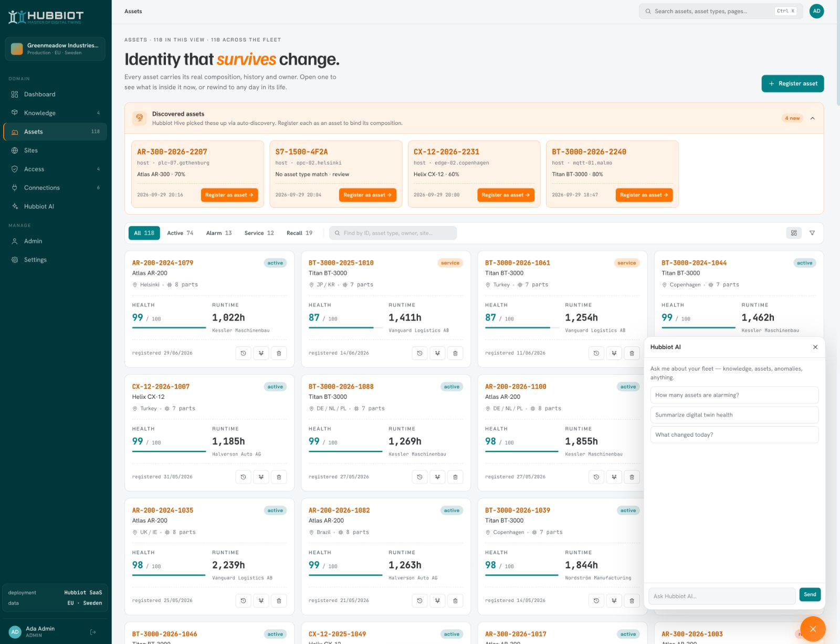Register AR-300-2026-2207 as asset
This screenshot has height=644, width=840.
click(229, 195)
